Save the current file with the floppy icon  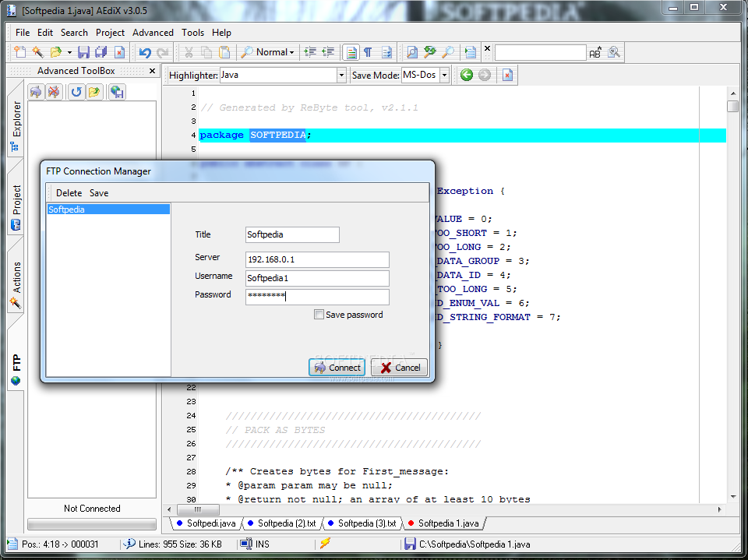[x=83, y=52]
